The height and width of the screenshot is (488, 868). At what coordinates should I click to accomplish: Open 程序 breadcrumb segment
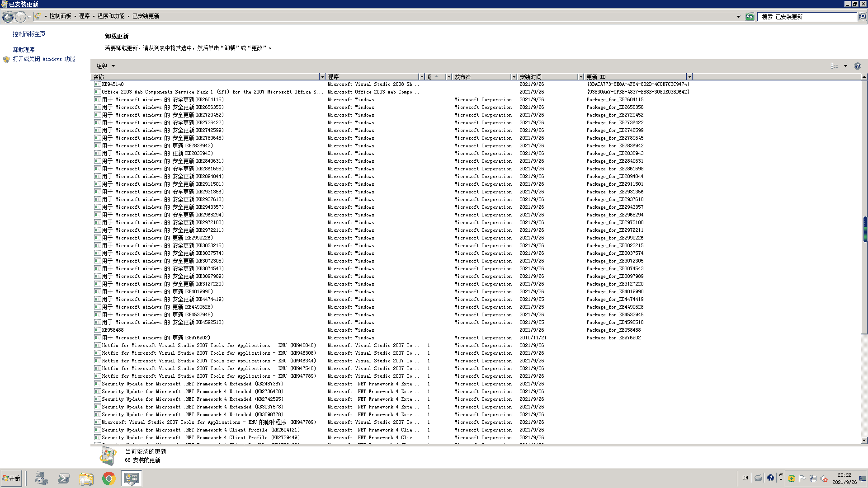point(84,16)
